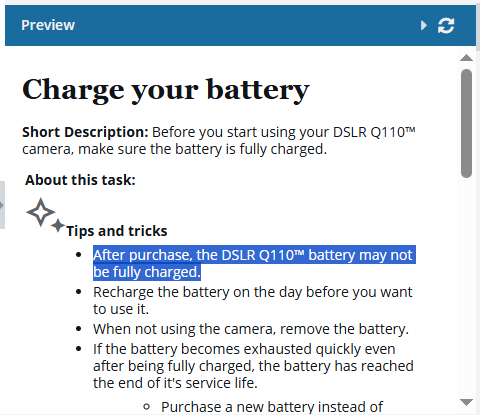
Task: Expand the Preview pane triangle arrow
Action: [x=424, y=26]
